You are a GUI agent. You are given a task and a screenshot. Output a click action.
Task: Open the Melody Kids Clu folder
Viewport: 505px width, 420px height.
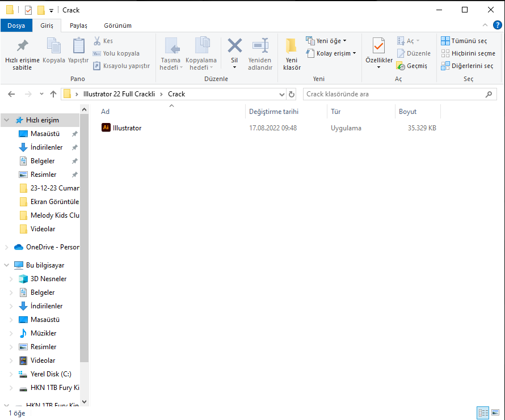[x=49, y=215]
